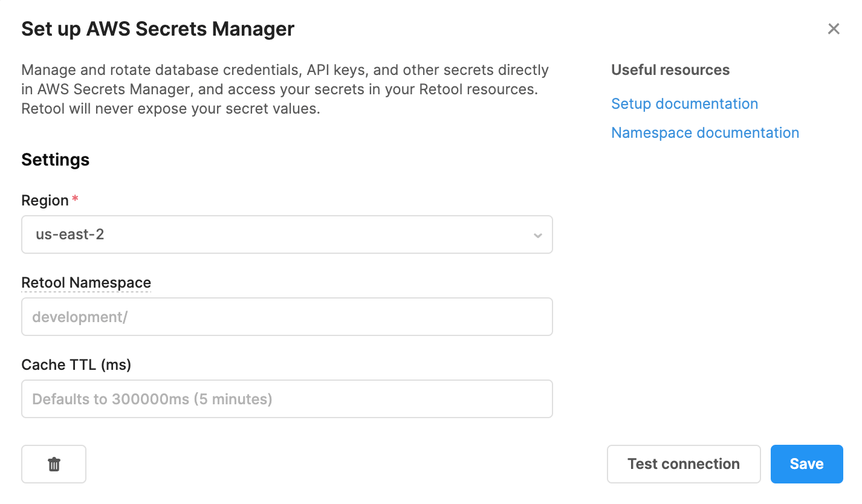This screenshot has height=504, width=862.
Task: Click the trash delete icon
Action: [x=54, y=464]
